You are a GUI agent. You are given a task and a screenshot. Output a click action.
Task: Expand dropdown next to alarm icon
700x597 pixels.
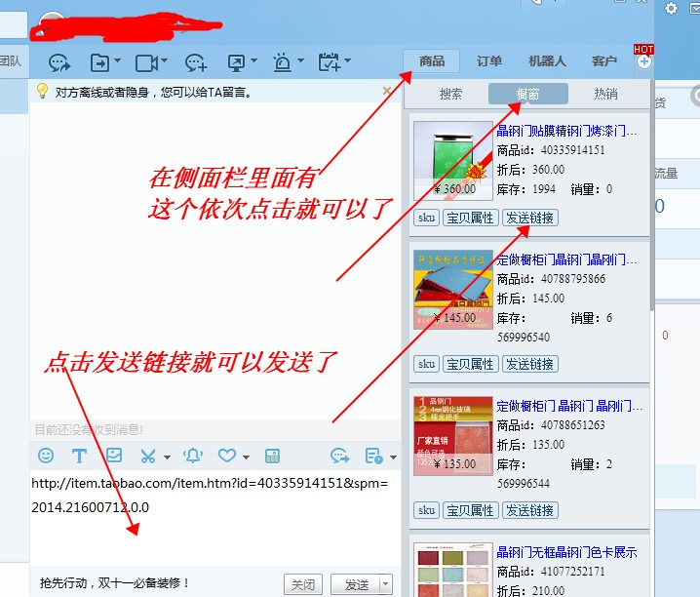point(301,60)
